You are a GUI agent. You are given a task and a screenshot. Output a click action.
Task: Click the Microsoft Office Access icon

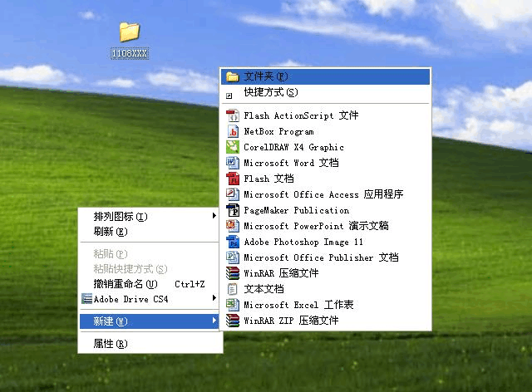point(233,194)
